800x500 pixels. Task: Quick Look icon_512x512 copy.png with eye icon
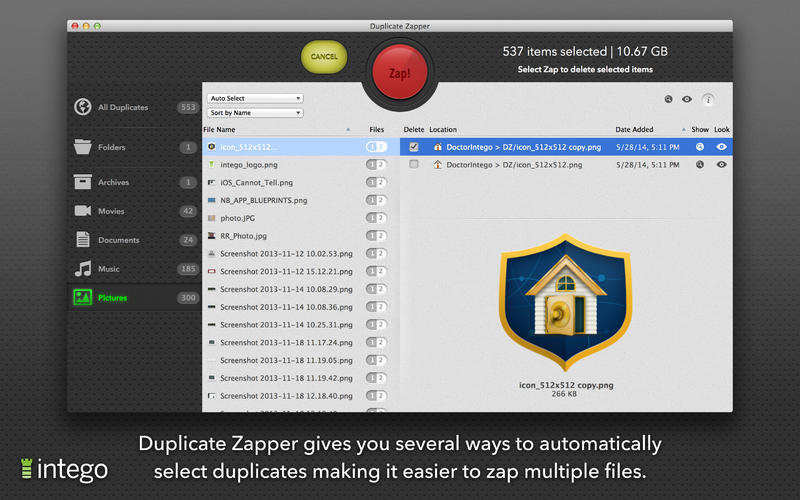tap(721, 147)
